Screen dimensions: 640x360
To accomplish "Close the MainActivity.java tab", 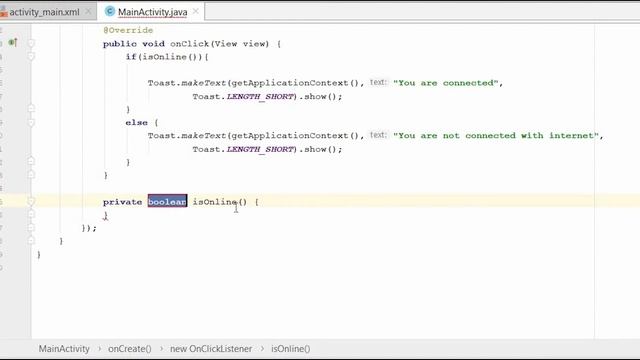I will click(x=196, y=12).
